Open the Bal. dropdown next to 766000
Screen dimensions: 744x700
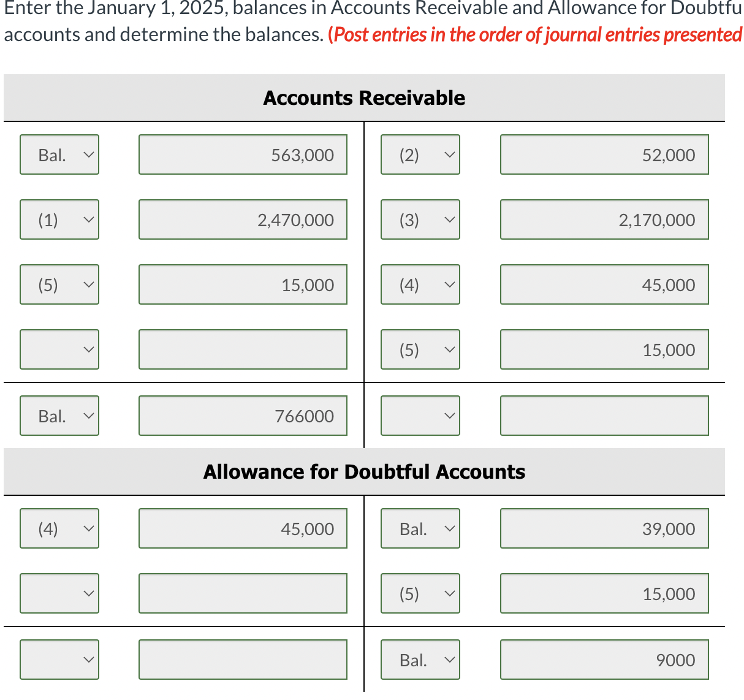coord(59,415)
